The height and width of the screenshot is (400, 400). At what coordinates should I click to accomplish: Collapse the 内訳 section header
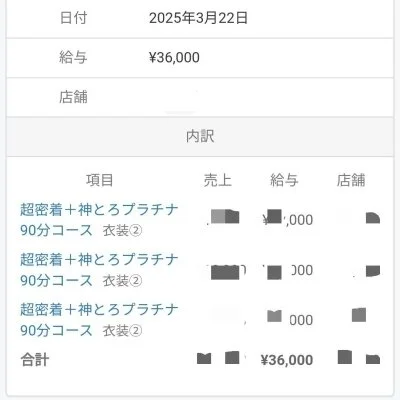pos(200,137)
